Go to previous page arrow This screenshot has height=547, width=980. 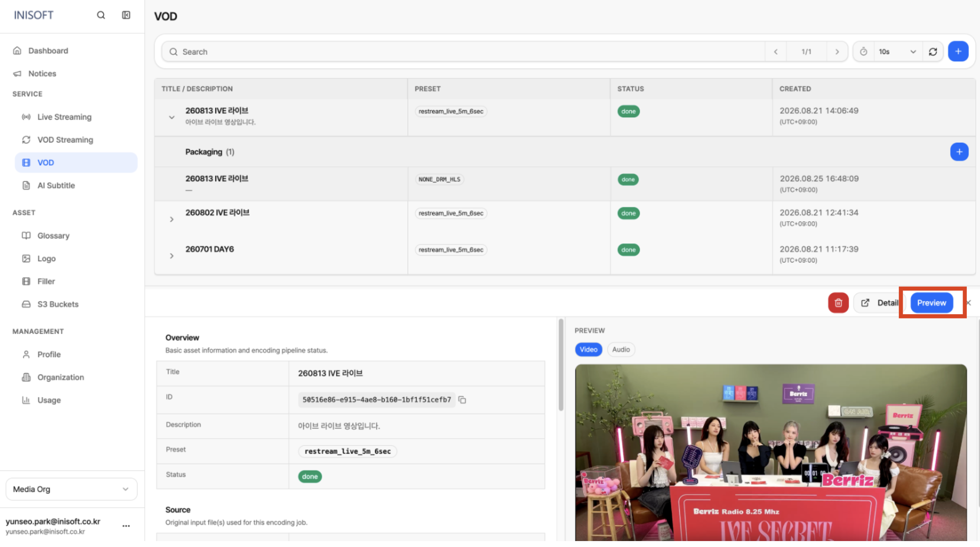tap(776, 52)
